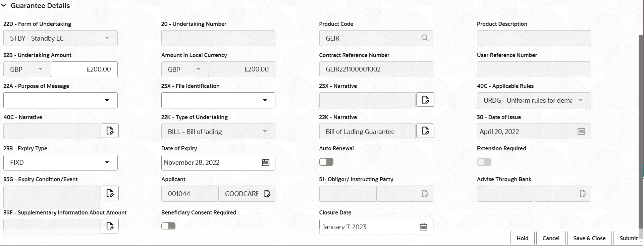Open the 35G - Expiry Condition/Event edit icon
The height and width of the screenshot is (246, 644).
pyautogui.click(x=110, y=193)
